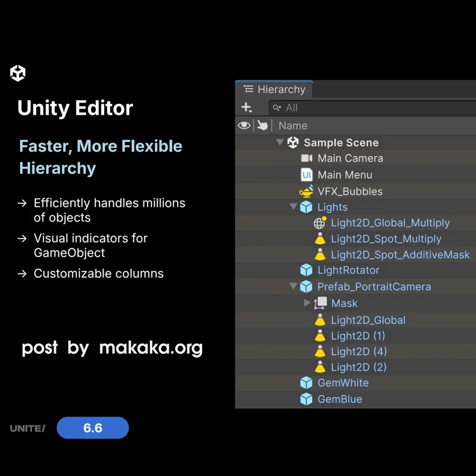Image resolution: width=476 pixels, height=476 pixels.
Task: Select the Lights object name
Action: coord(332,207)
